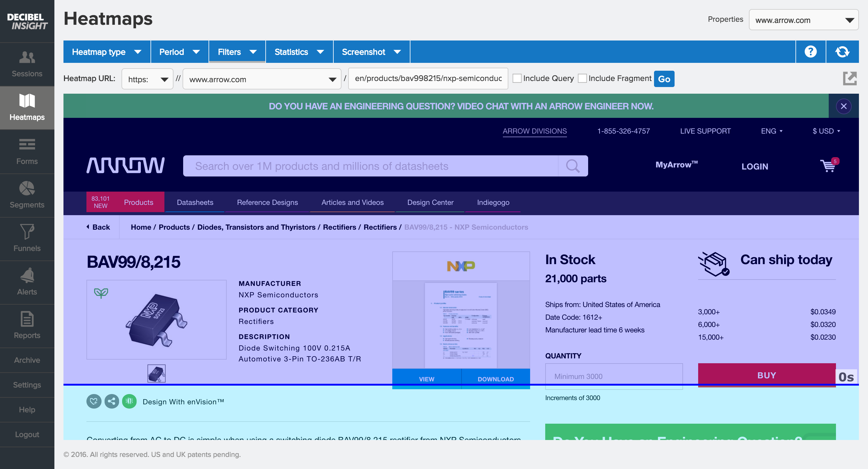Check the Include Fragment option
This screenshot has width=868, height=469.
583,78
